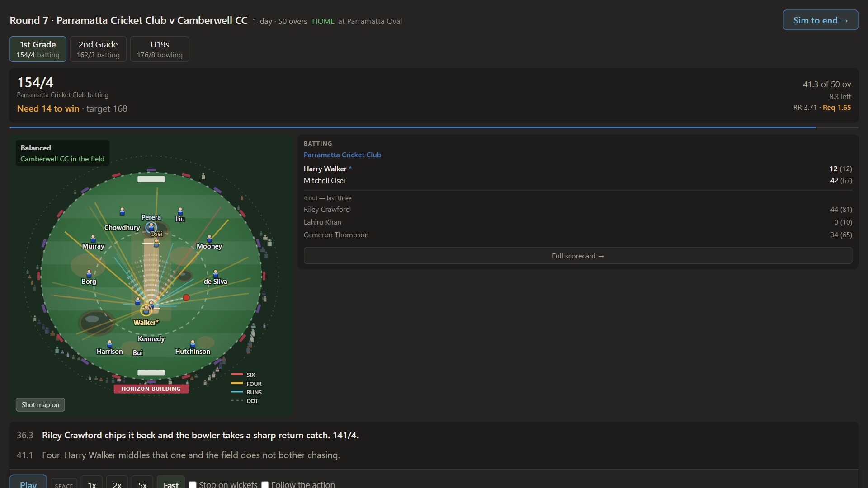Click Sim to end button
This screenshot has height=488, width=868.
pos(821,20)
